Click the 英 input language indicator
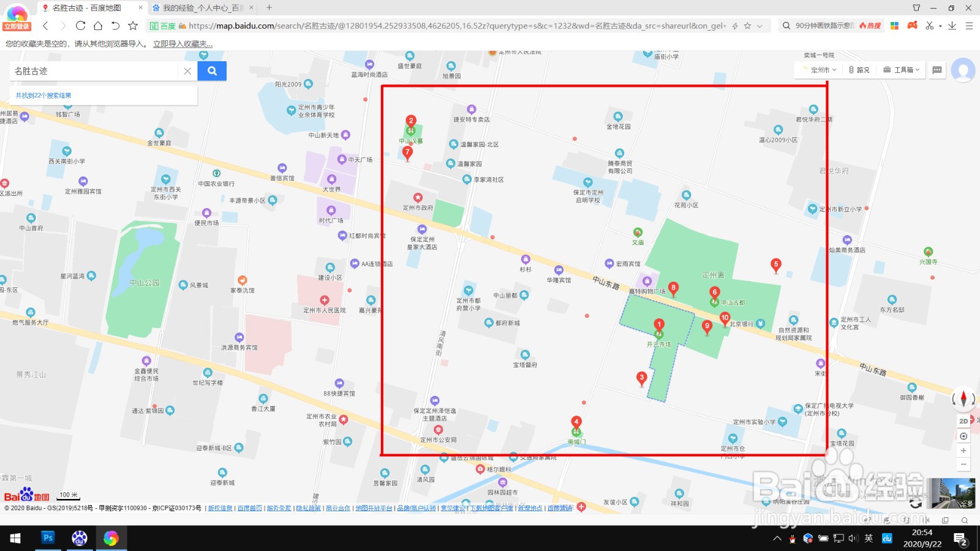This screenshot has width=980, height=551. pyautogui.click(x=869, y=538)
